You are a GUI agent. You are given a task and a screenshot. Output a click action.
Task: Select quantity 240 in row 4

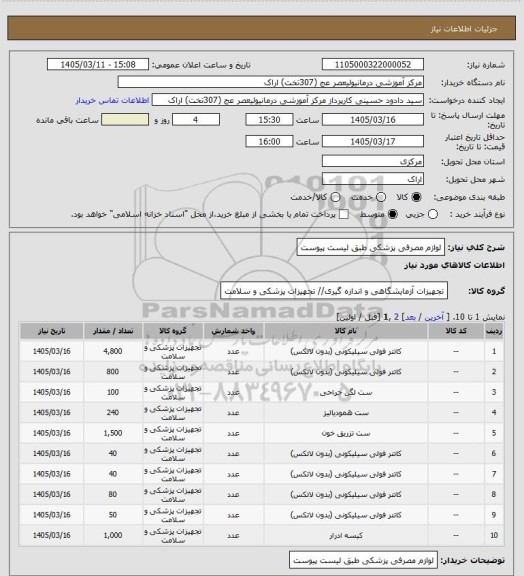coord(112,413)
